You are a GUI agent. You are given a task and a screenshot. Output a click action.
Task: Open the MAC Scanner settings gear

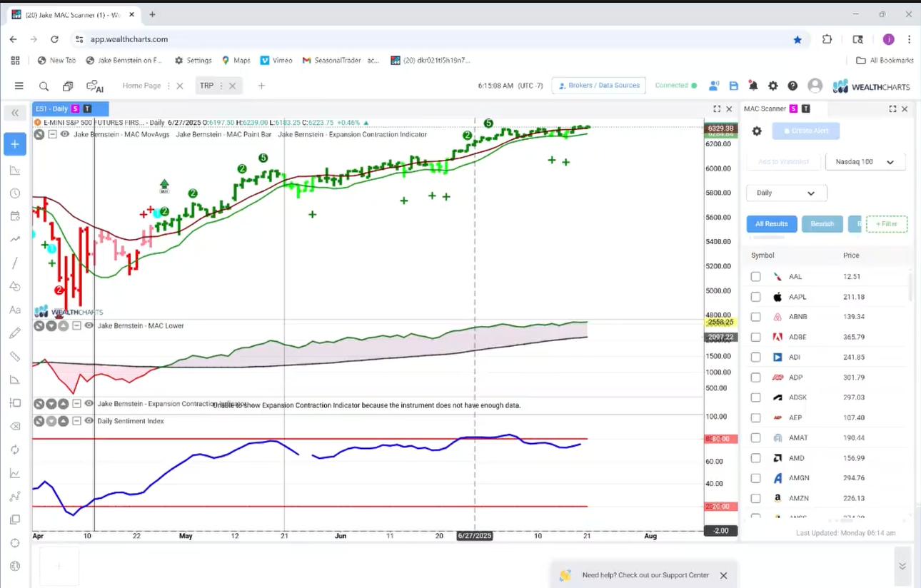[757, 131]
